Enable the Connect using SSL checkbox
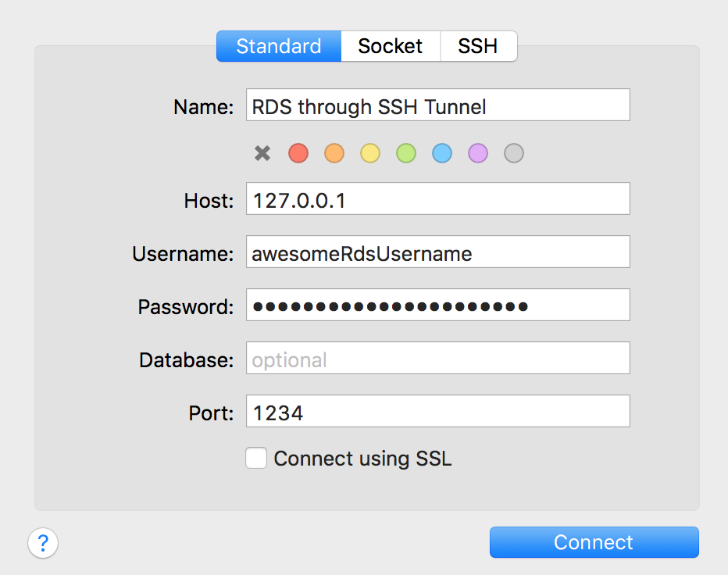 (256, 458)
